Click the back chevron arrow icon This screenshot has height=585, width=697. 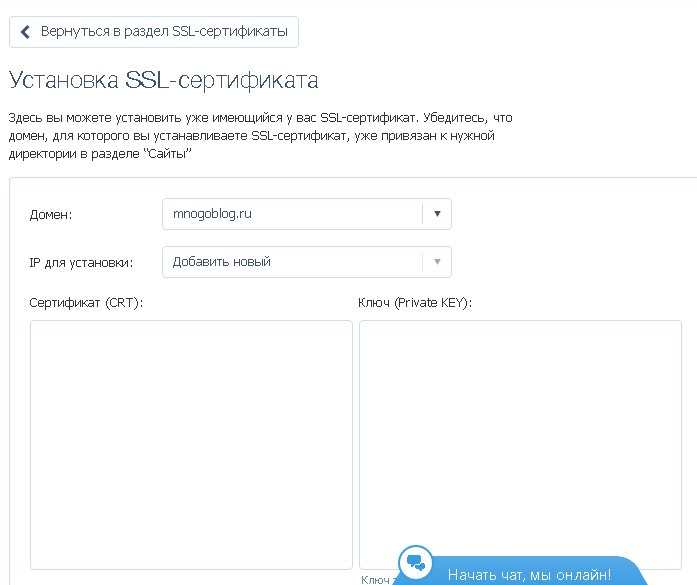point(26,31)
